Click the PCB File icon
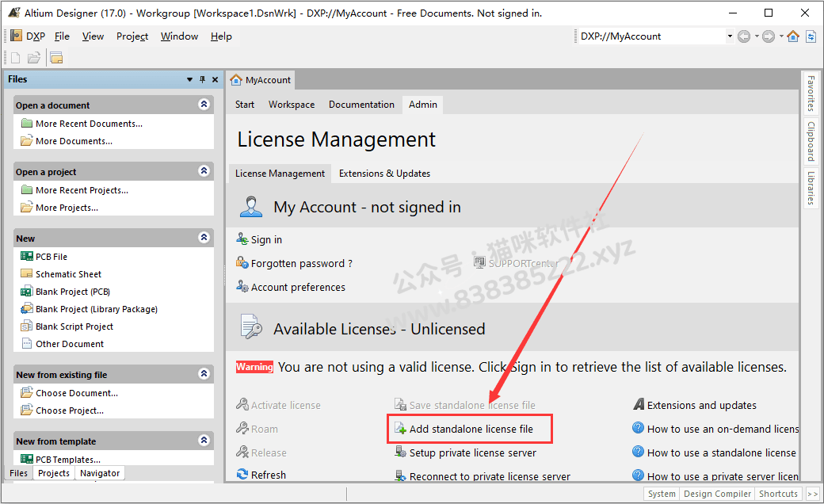The image size is (824, 504). click(x=26, y=256)
